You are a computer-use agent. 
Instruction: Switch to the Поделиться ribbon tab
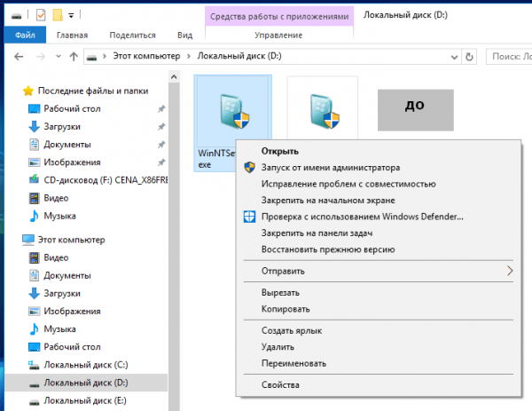[133, 35]
